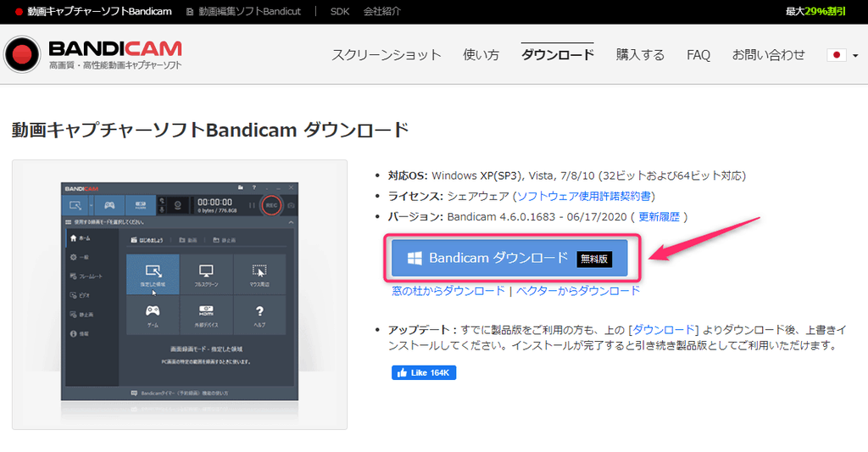The height and width of the screenshot is (452, 868).
Task: Download from 窓の杜からダウンロード link
Action: (x=448, y=291)
